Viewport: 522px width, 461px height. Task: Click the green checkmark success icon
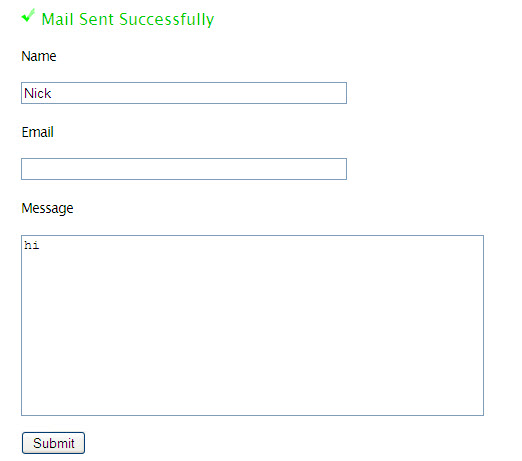(28, 16)
